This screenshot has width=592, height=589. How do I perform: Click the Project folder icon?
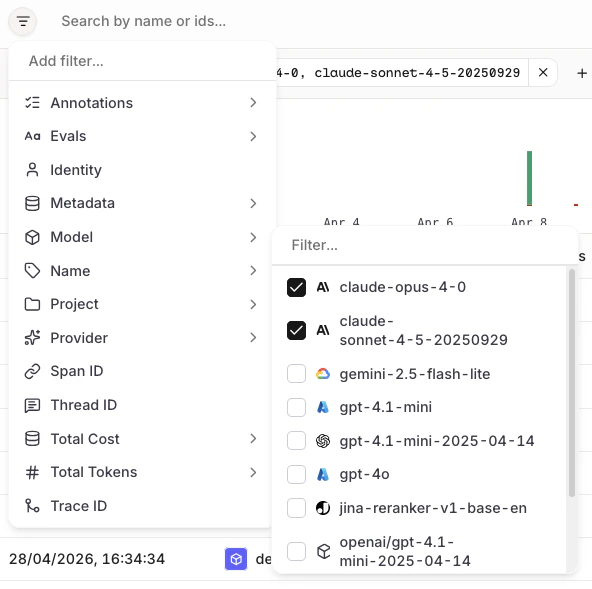[x=32, y=304]
